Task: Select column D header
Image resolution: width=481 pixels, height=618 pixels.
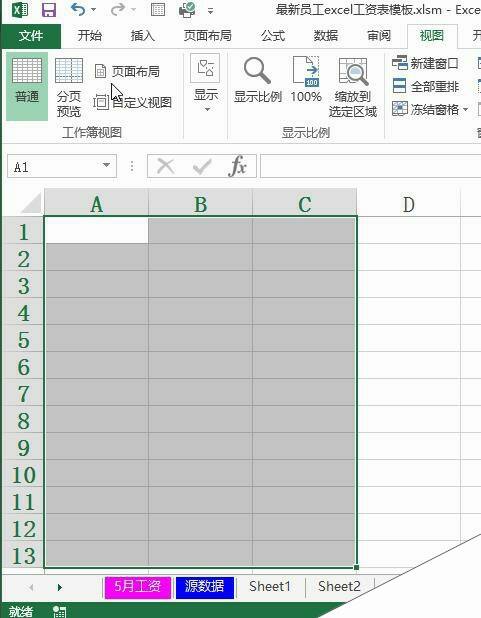Action: click(408, 204)
